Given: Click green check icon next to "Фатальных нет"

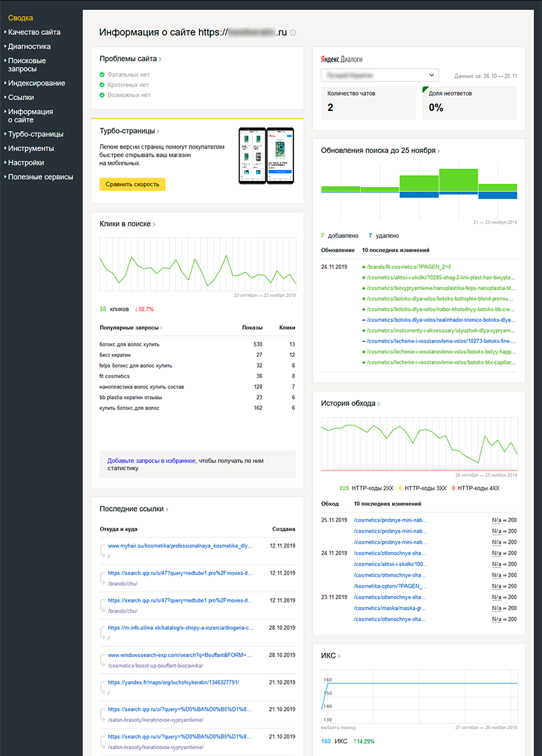Looking at the screenshot, I should point(102,75).
